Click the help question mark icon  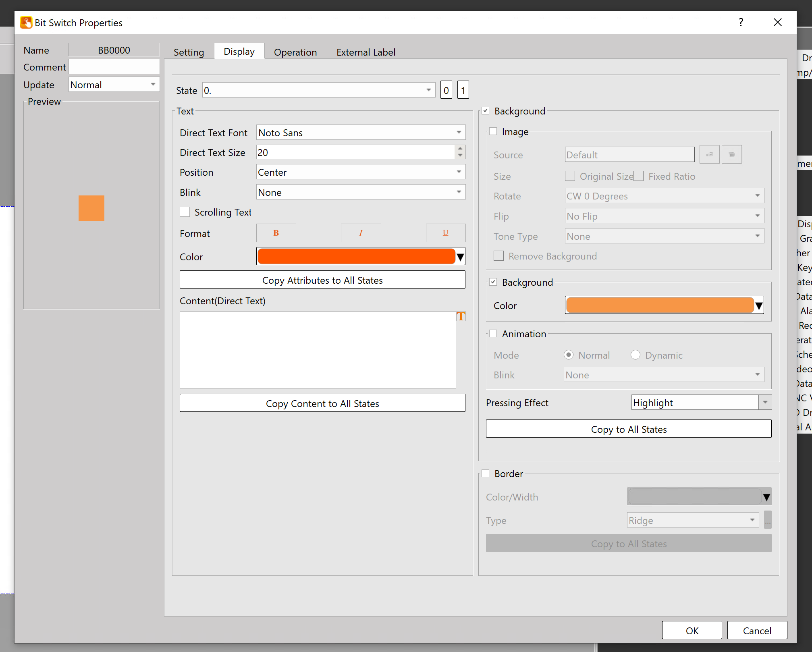pyautogui.click(x=741, y=23)
